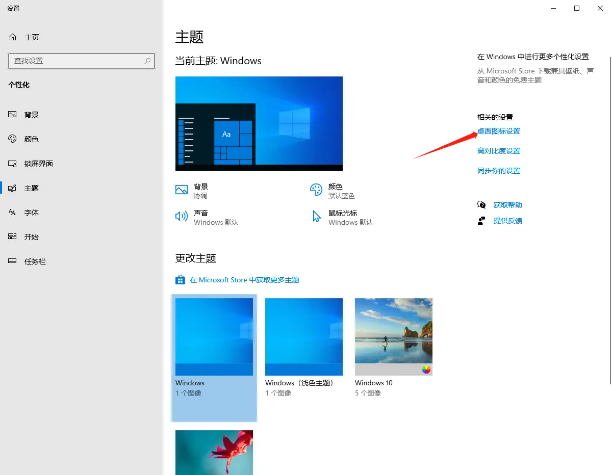The image size is (612, 475).
Task: Open the 开始 page in the sidebar
Action: (x=31, y=237)
